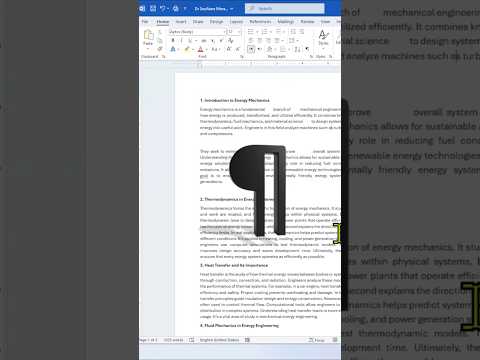The height and width of the screenshot is (360, 480).
Task: Click the Search box in title bar
Action: (x=285, y=8)
